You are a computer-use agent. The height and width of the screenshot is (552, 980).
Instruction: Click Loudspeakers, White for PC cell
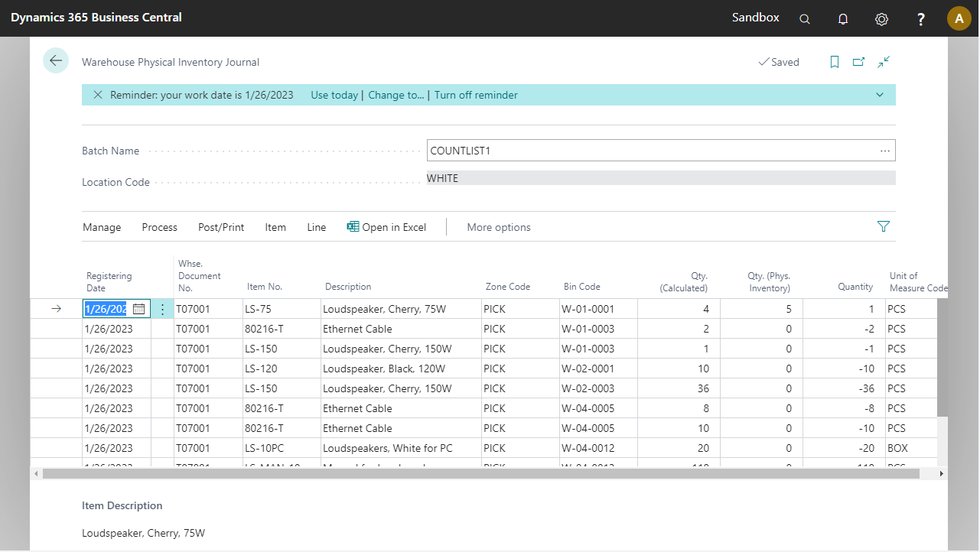click(x=401, y=448)
